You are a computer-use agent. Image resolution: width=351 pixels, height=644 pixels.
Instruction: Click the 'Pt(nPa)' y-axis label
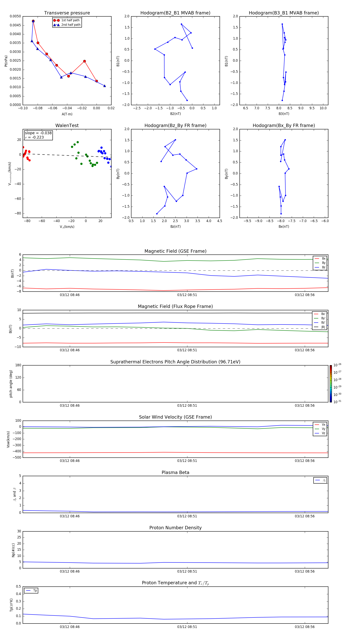(x=6, y=61)
